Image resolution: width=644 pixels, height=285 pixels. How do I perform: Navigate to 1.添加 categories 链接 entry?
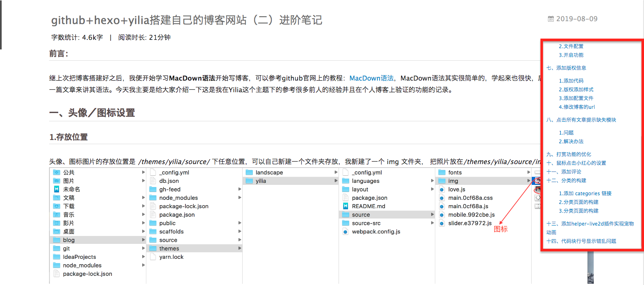click(585, 193)
